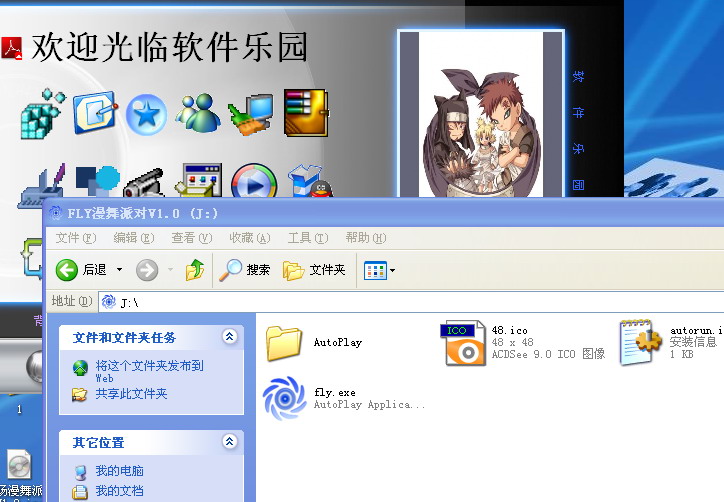Click 将这个文件夹发布到 Web link

coord(149,372)
